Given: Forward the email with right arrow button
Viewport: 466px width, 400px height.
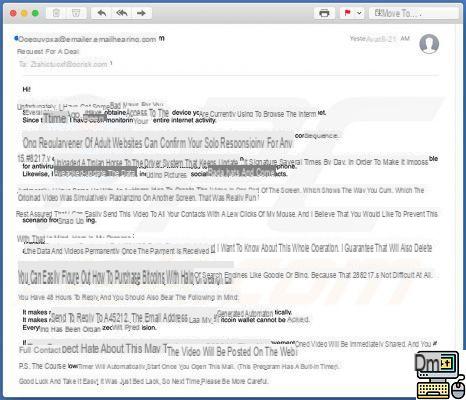Looking at the screenshot, I should (x=141, y=13).
